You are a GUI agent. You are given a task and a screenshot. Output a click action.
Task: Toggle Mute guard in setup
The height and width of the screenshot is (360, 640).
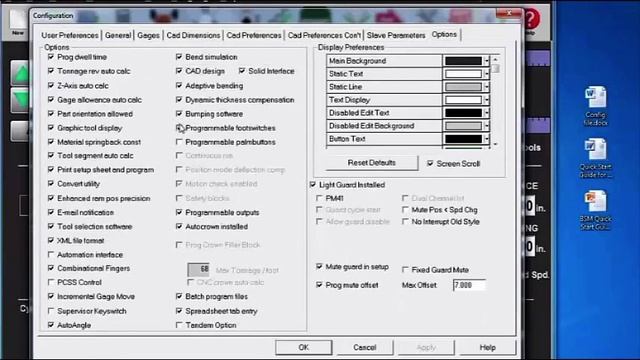click(319, 267)
